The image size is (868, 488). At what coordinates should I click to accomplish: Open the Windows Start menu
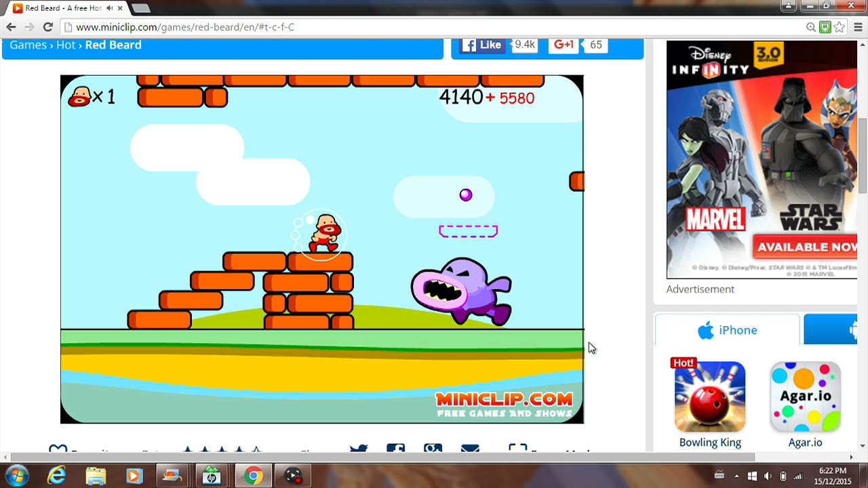17,476
